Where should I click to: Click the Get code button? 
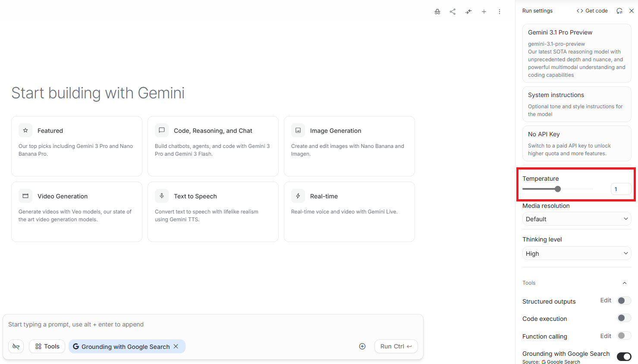click(x=592, y=11)
